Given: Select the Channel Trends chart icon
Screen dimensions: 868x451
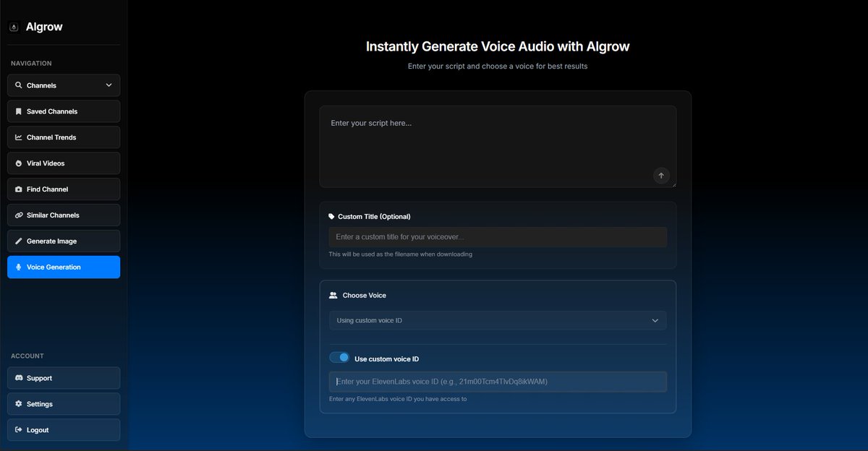Looking at the screenshot, I should [x=18, y=137].
